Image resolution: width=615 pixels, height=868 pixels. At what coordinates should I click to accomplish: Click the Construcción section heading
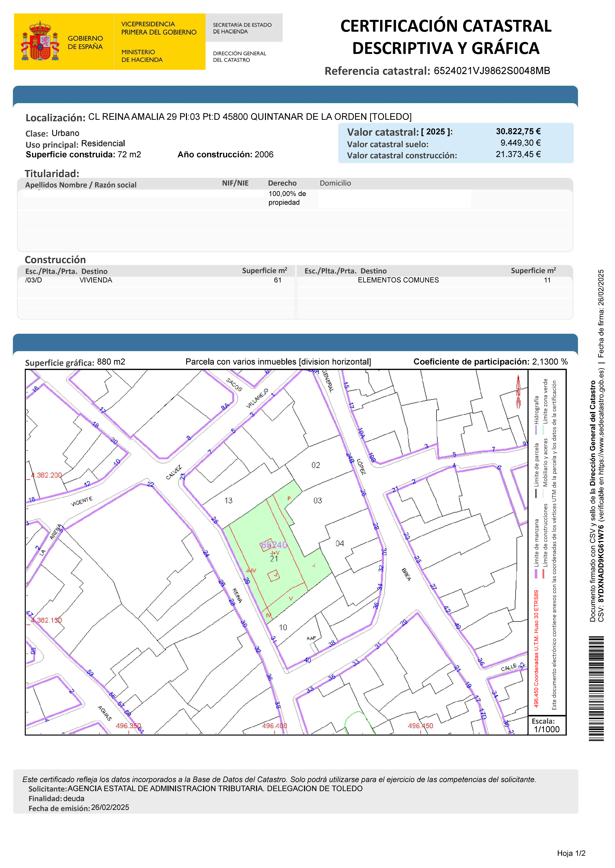click(55, 260)
